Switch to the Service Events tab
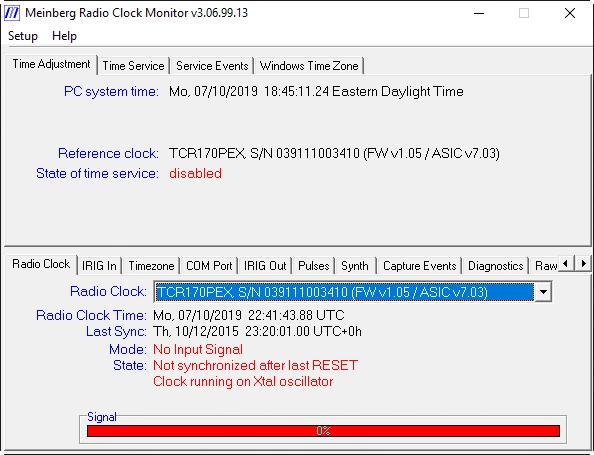 pyautogui.click(x=212, y=66)
